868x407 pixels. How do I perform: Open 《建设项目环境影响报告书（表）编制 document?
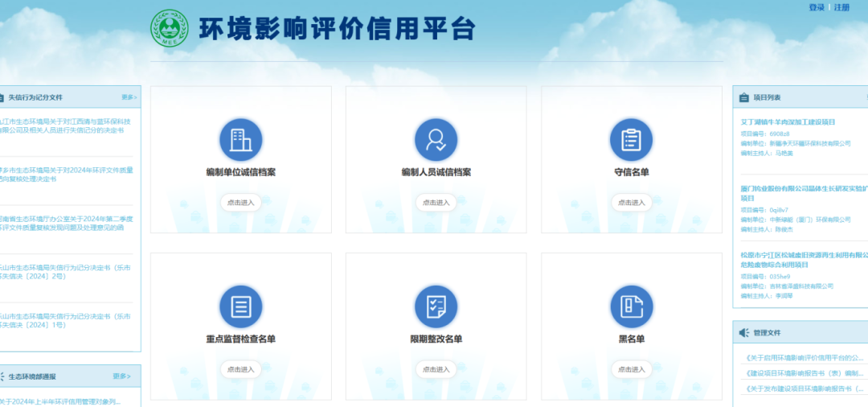click(805, 374)
